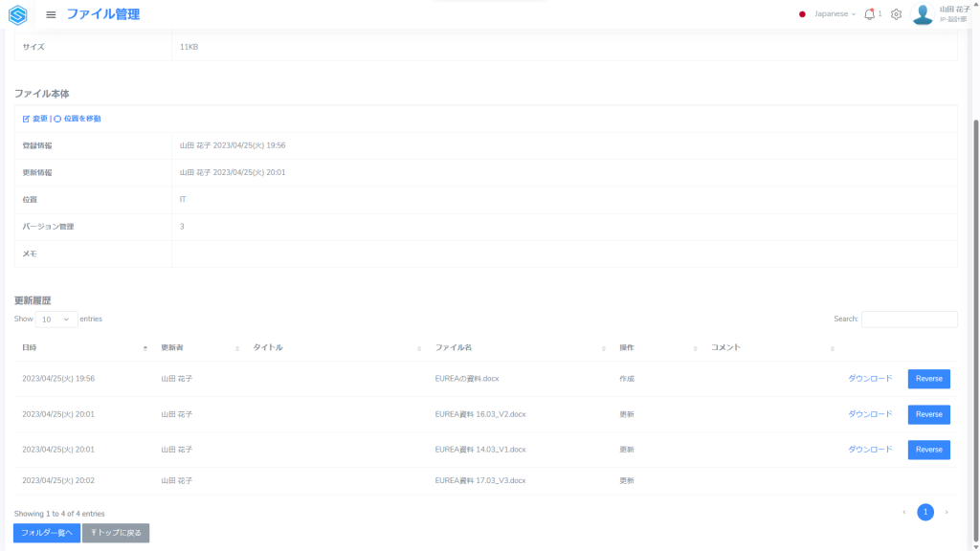Open the Japanese language dropdown
The image size is (980, 551).
pos(829,14)
